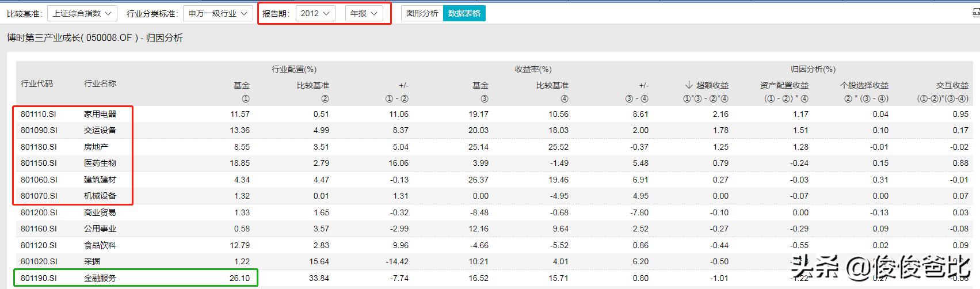Click interaction return 0.95 in 家用电器 row

[x=960, y=114]
